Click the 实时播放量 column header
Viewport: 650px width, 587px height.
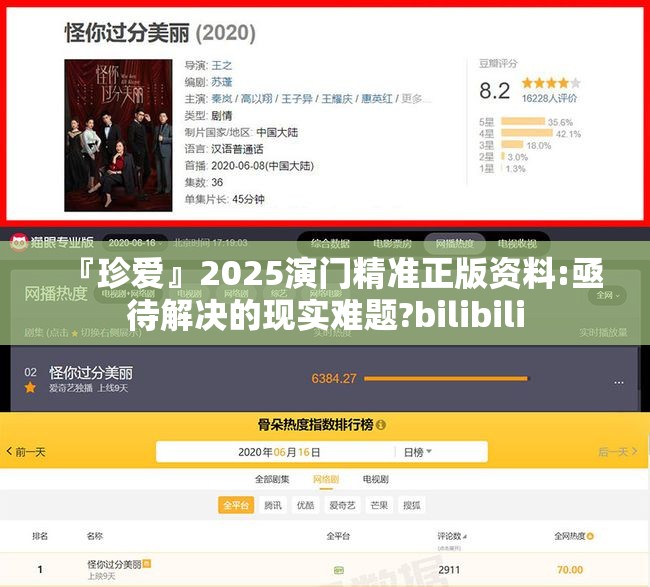pyautogui.click(x=603, y=332)
